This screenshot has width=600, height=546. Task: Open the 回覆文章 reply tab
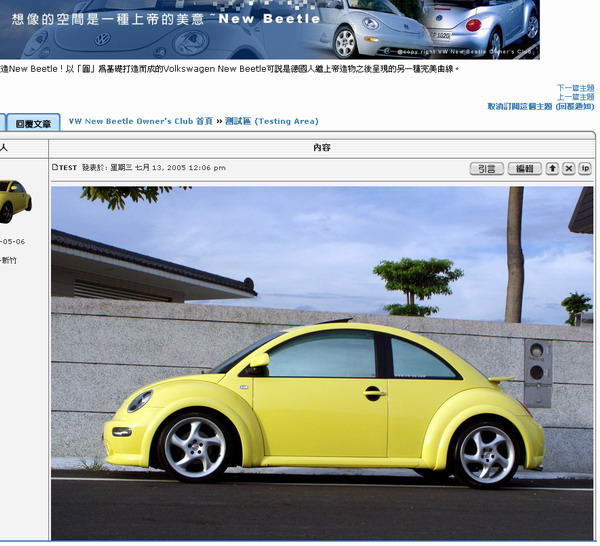click(x=33, y=123)
